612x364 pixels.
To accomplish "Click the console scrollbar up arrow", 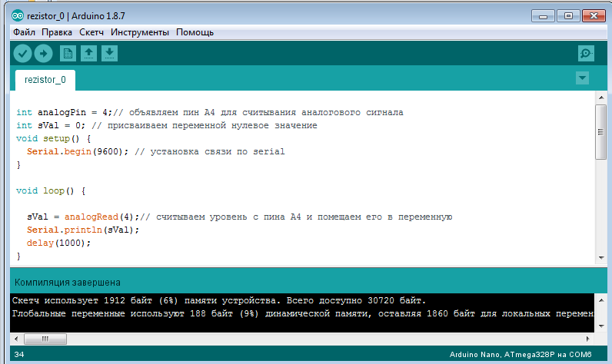I will point(601,300).
